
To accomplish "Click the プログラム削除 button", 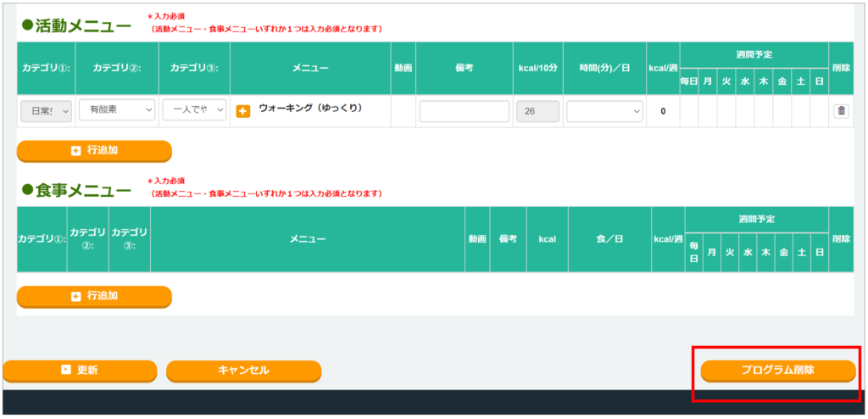I will [777, 371].
